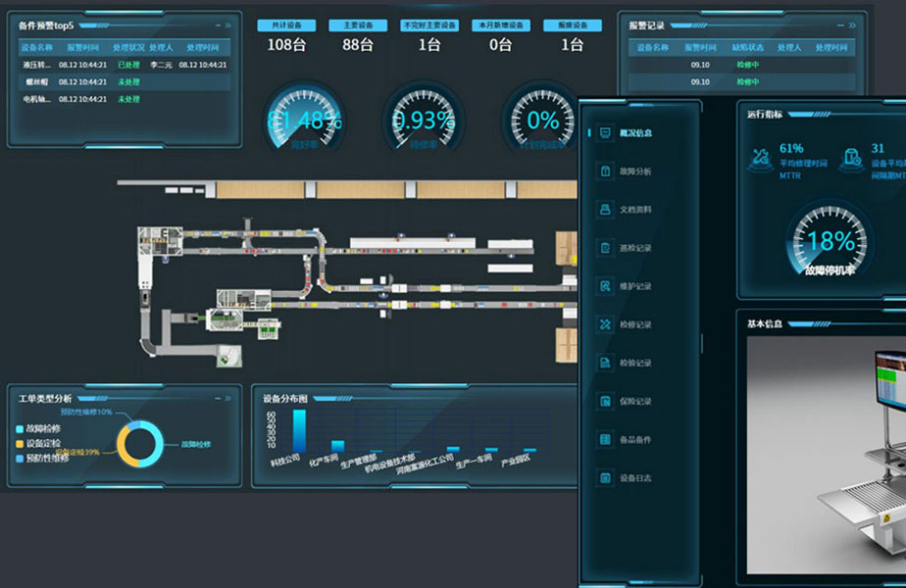Click the donut chart in 工单类型分析
This screenshot has height=588, width=906.
click(x=140, y=444)
